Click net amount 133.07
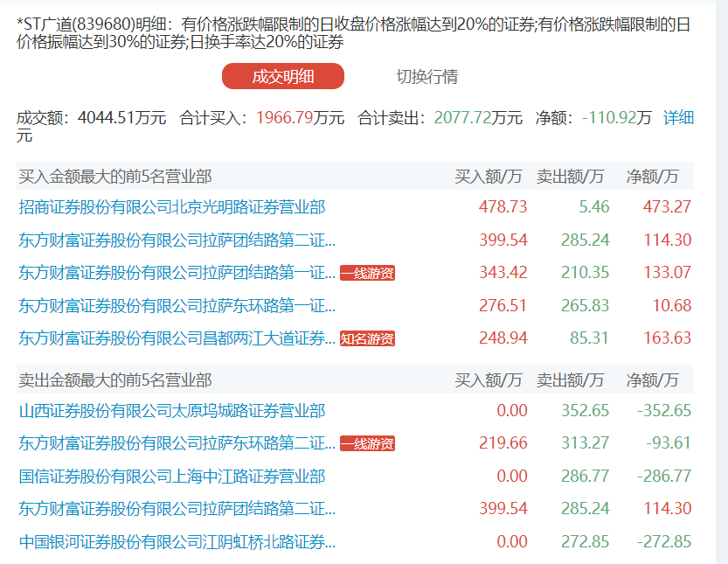The height and width of the screenshot is (564, 728). pos(667,272)
